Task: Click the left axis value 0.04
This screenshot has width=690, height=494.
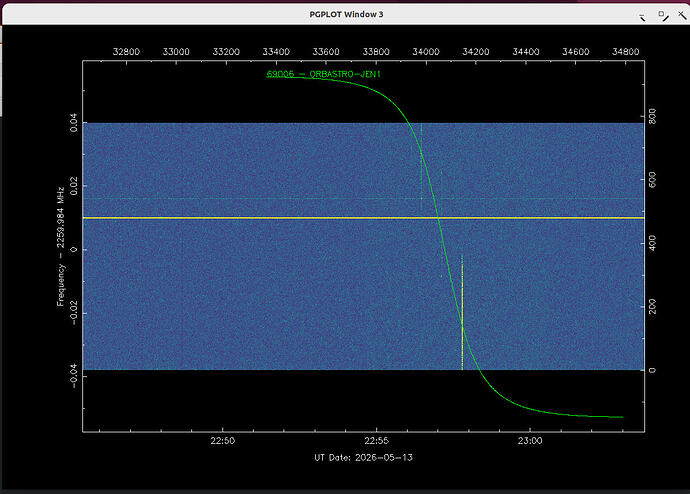Action: [x=73, y=122]
